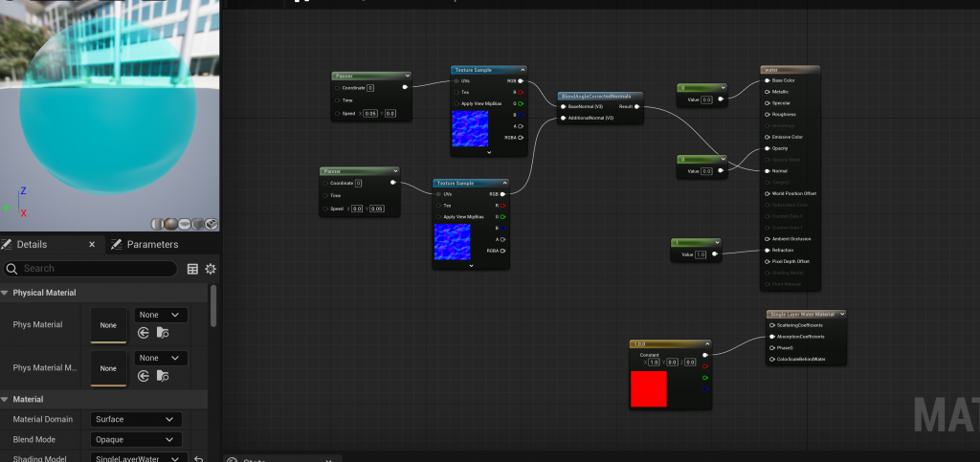Image resolution: width=980 pixels, height=462 pixels.
Task: Click the Phys Material Mask None asset thumbnail
Action: point(108,368)
